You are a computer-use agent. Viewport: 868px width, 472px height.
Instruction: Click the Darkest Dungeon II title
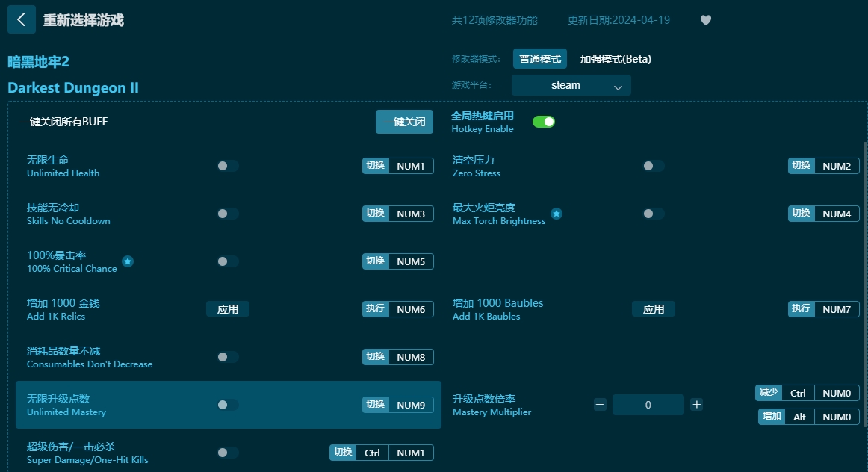point(73,88)
